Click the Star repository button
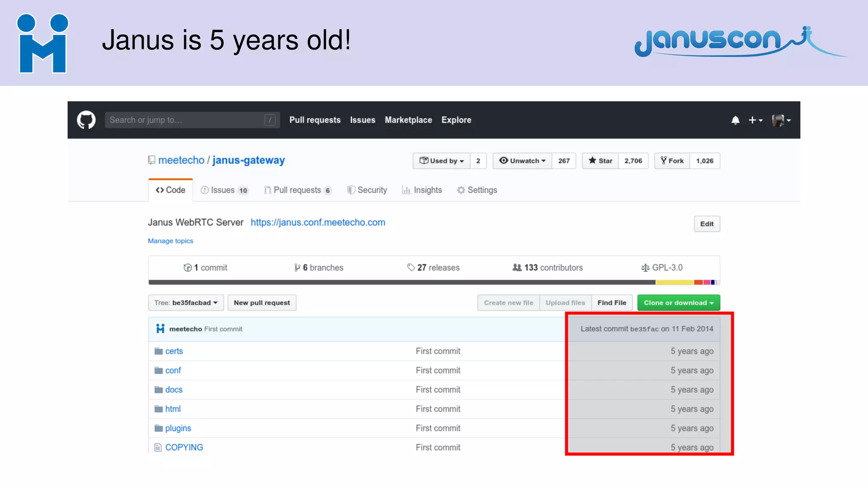 click(601, 161)
